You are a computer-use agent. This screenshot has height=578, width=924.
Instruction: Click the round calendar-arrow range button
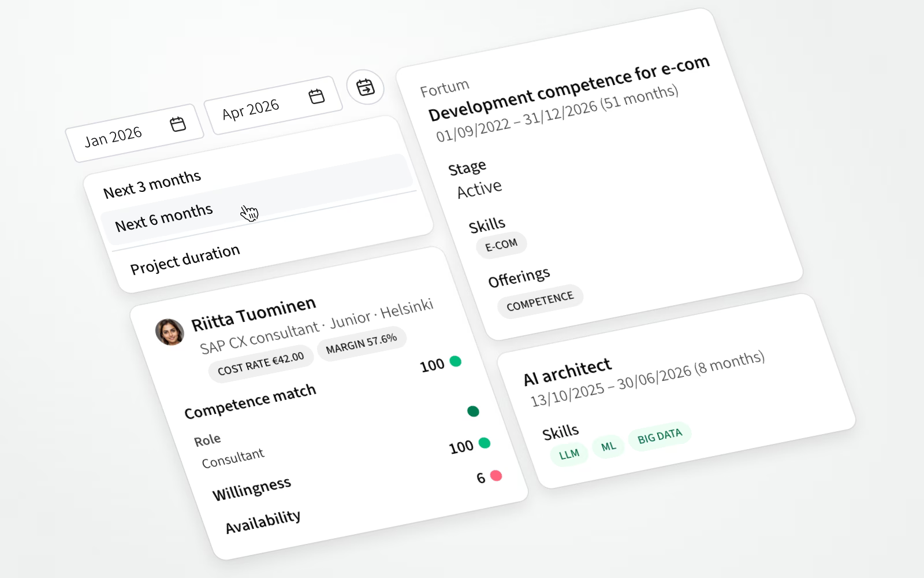(x=366, y=87)
